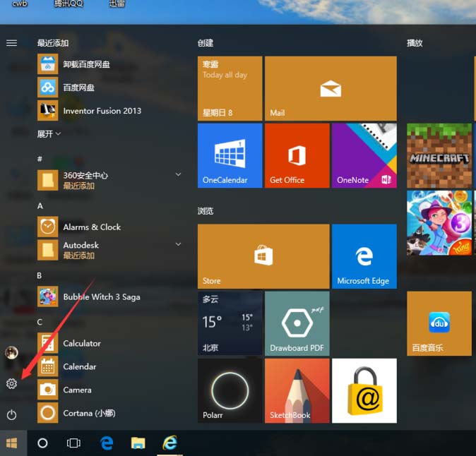Screen dimensions: 476x456
Task: Click the user account avatar
Action: [x=11, y=353]
